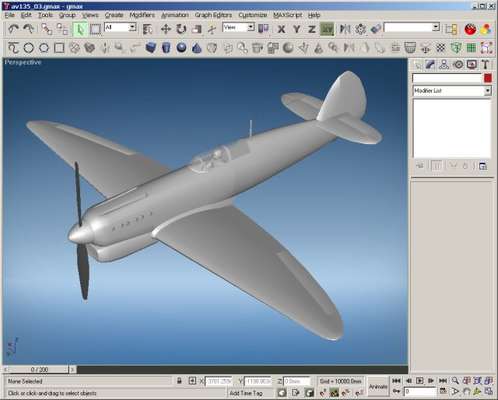498x400 pixels.
Task: Step the time slider right arrow
Action: (72, 369)
